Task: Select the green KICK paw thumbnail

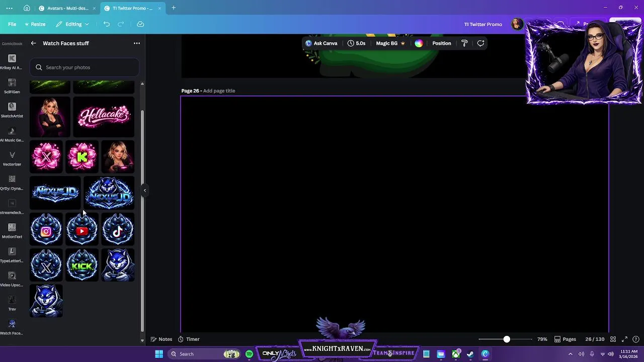Action: coord(82,265)
